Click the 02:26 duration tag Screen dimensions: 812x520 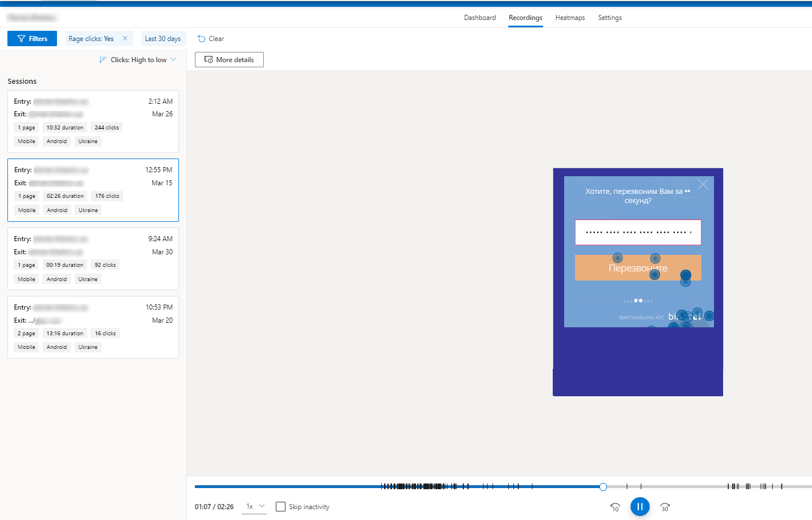(65, 196)
